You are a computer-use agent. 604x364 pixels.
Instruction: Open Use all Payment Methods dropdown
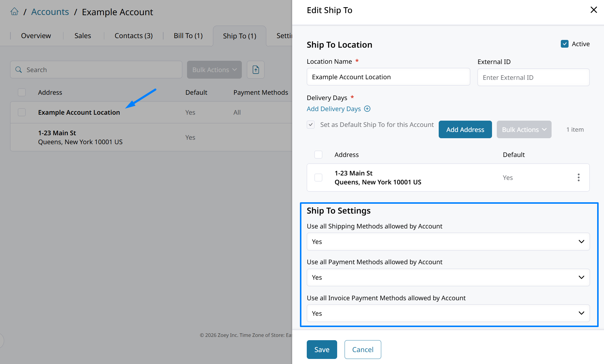tap(448, 277)
